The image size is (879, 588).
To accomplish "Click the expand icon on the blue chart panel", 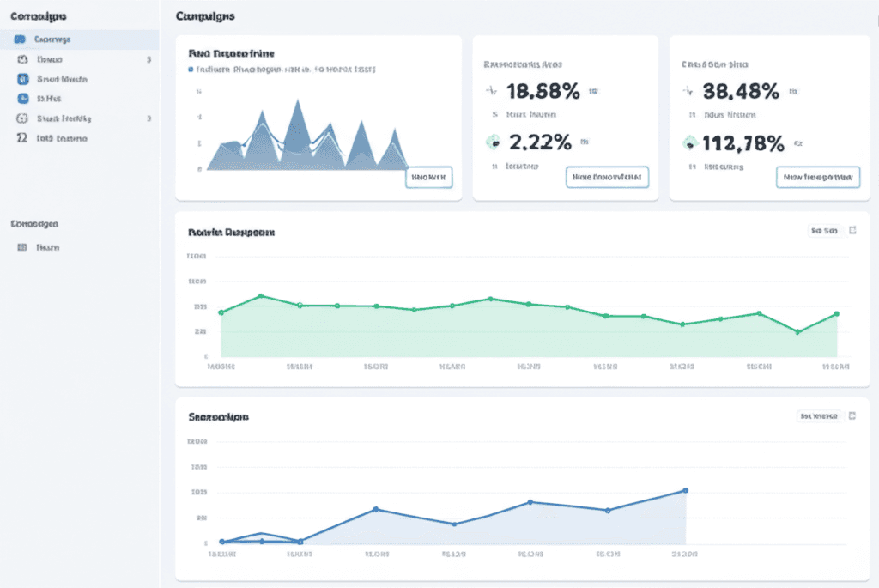I will [x=851, y=415].
